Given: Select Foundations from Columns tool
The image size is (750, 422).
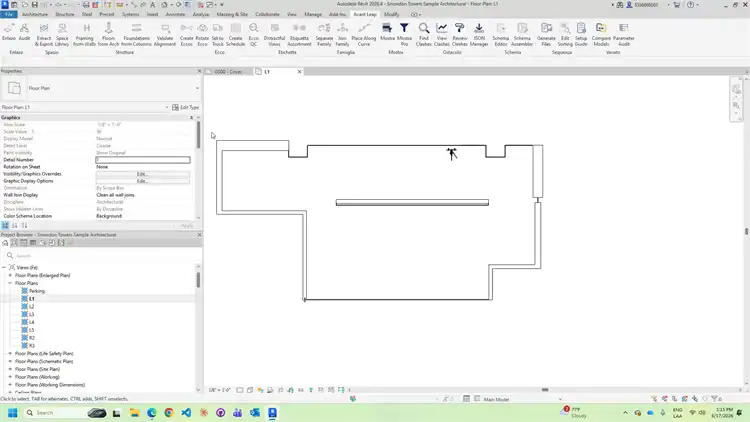Looking at the screenshot, I should tap(136, 35).
